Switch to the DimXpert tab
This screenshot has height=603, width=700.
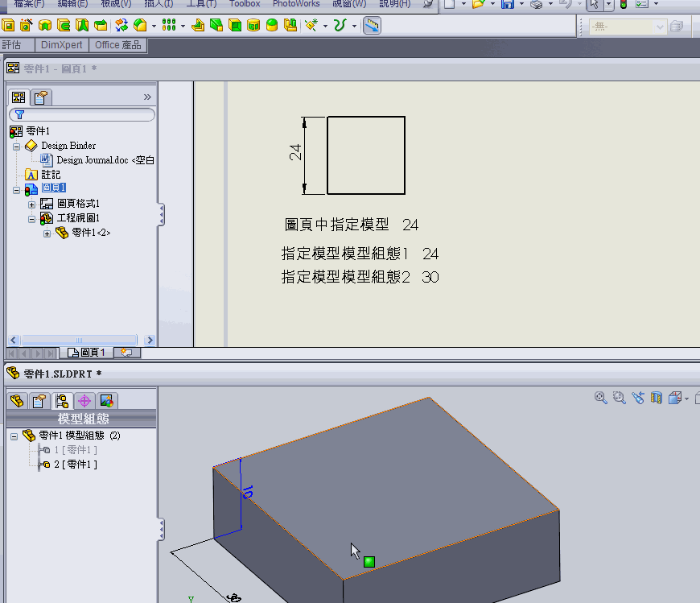(62, 44)
